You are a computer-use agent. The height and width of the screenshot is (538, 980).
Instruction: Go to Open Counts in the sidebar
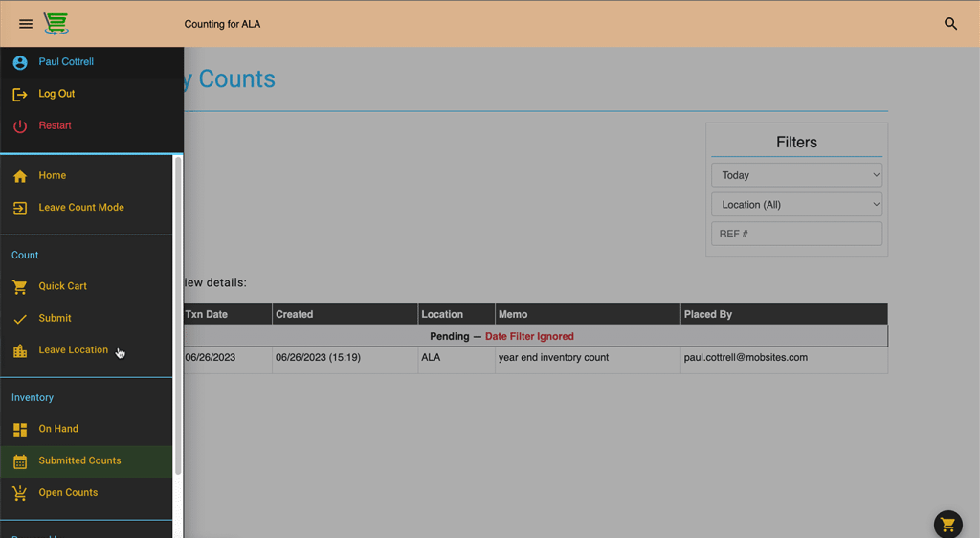coord(68,493)
